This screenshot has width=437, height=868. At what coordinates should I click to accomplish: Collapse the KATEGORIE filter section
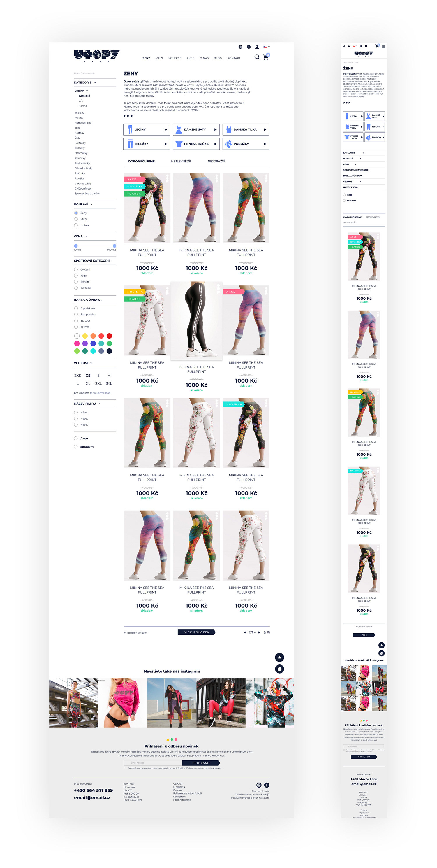85,83
